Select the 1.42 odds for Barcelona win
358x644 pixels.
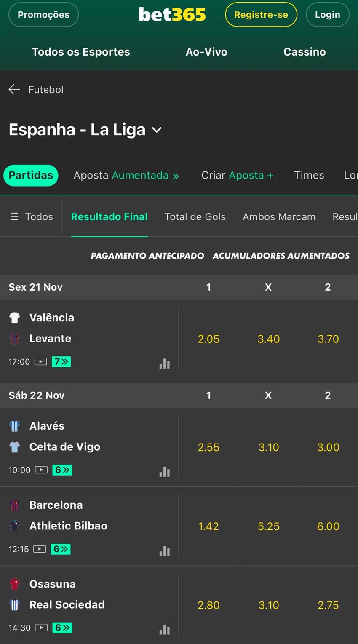(x=208, y=526)
